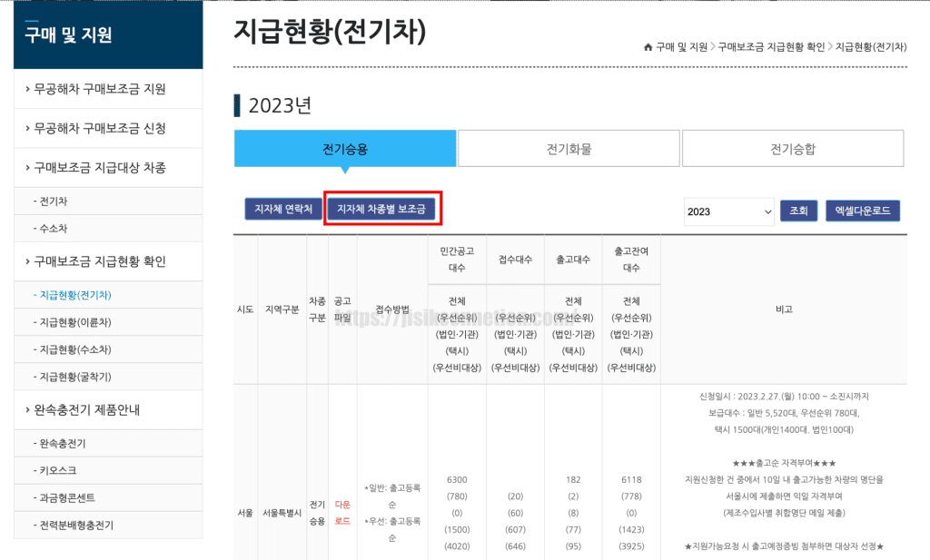The image size is (930, 560).
Task: Click 접수대수 column header
Action: [515, 260]
